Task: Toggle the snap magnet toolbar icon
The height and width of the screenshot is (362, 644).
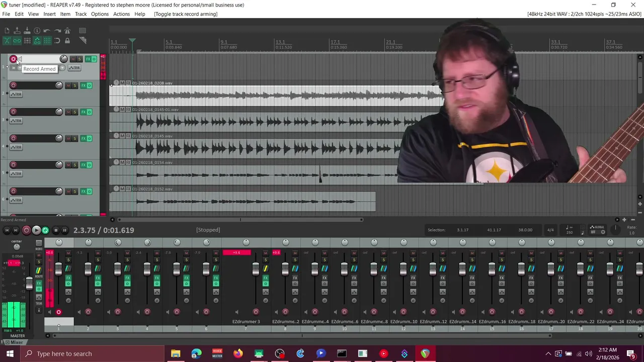Action: tap(57, 41)
